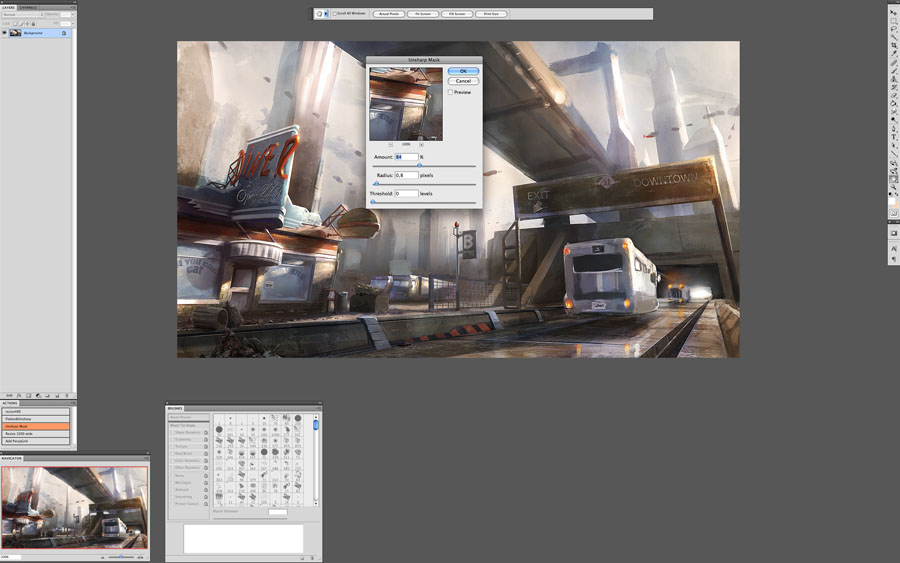Select the Type tool
Image resolution: width=900 pixels, height=563 pixels.
[x=893, y=137]
